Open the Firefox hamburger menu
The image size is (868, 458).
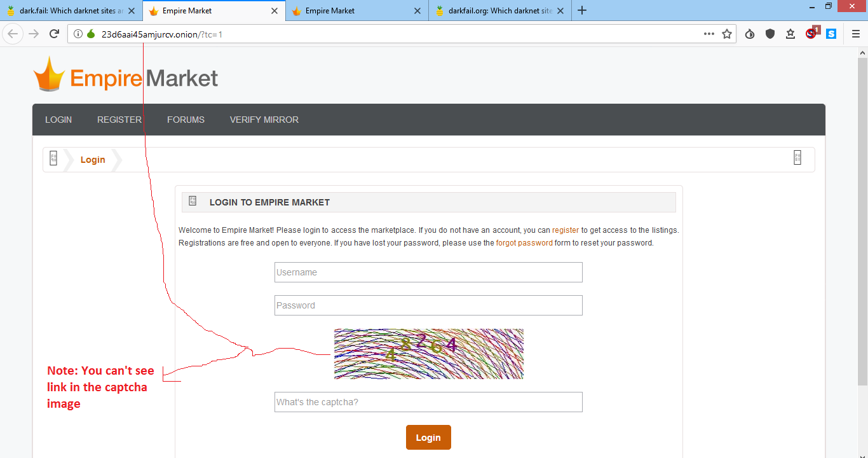[855, 34]
